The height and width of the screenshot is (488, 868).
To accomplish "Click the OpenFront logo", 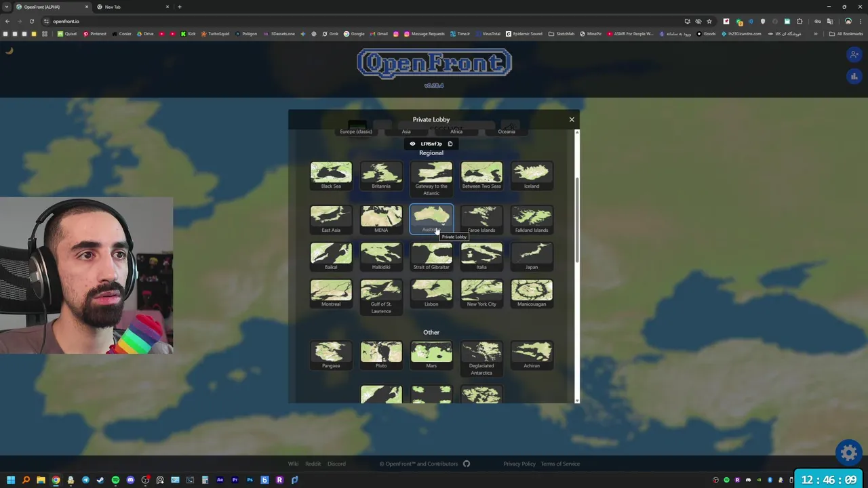I will (x=434, y=64).
